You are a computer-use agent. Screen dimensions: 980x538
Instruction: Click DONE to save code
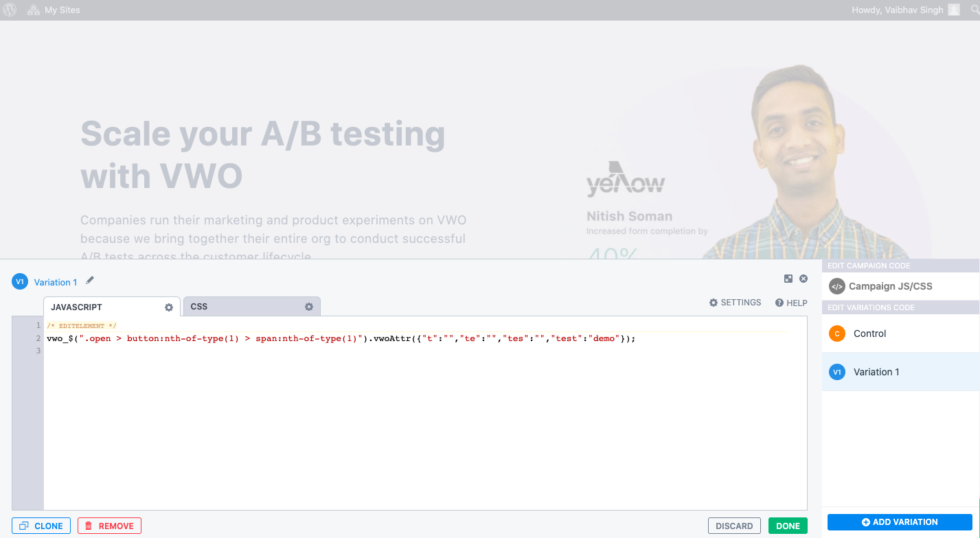[x=788, y=526]
